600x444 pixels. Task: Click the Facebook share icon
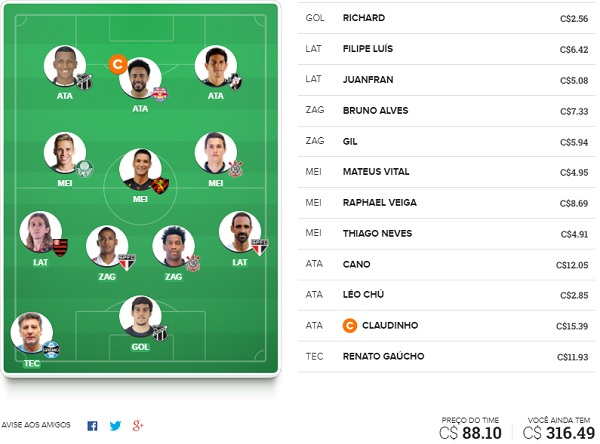[92, 426]
